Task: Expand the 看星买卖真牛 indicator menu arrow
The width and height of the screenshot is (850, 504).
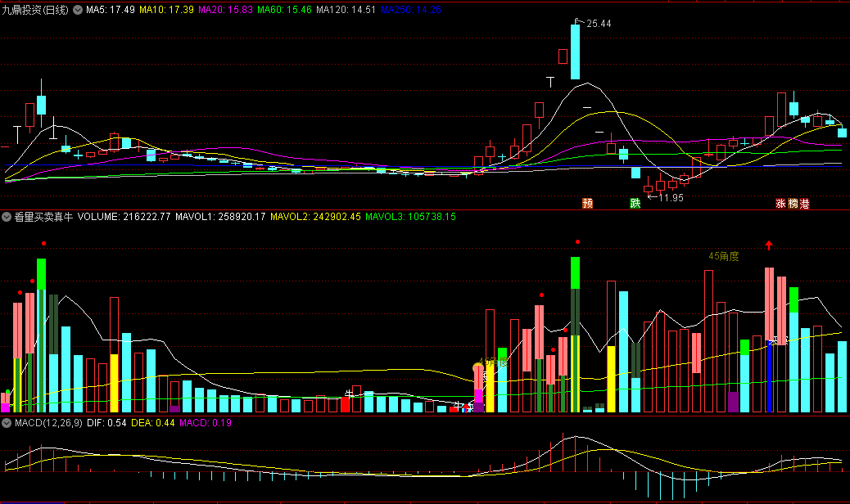Action: click(7, 217)
